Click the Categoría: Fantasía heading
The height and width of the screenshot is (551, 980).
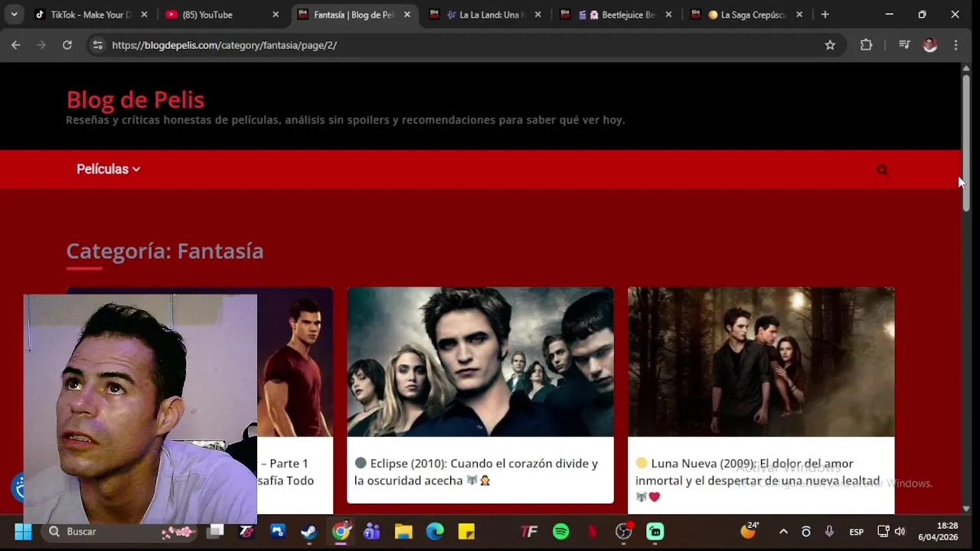coord(165,251)
